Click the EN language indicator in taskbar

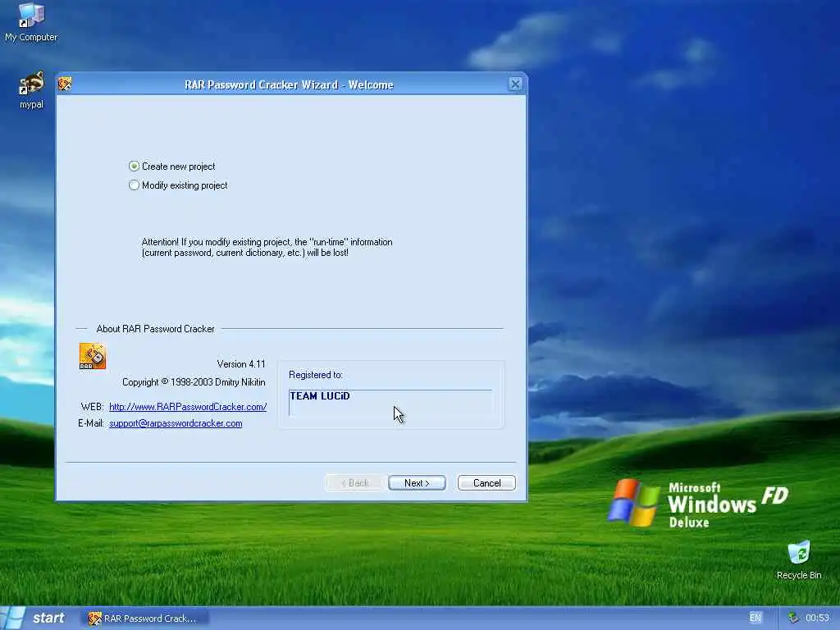756,618
